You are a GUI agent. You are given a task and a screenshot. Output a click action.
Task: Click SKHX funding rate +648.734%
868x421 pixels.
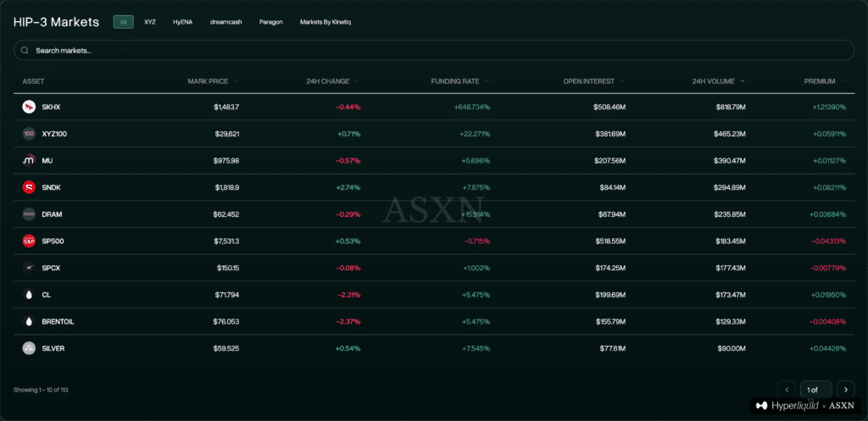tap(471, 107)
